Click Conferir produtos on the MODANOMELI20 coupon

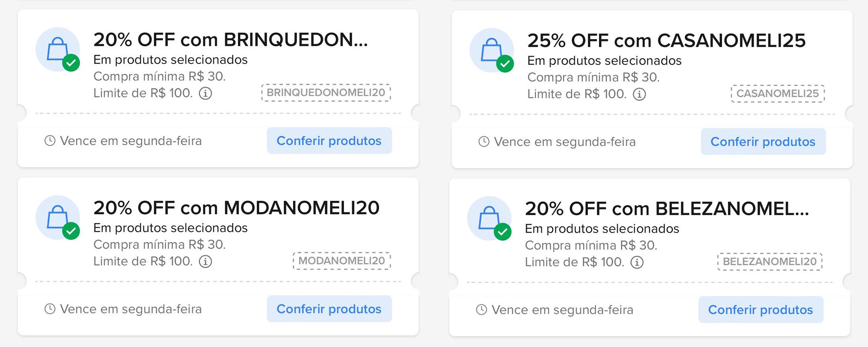[329, 308]
